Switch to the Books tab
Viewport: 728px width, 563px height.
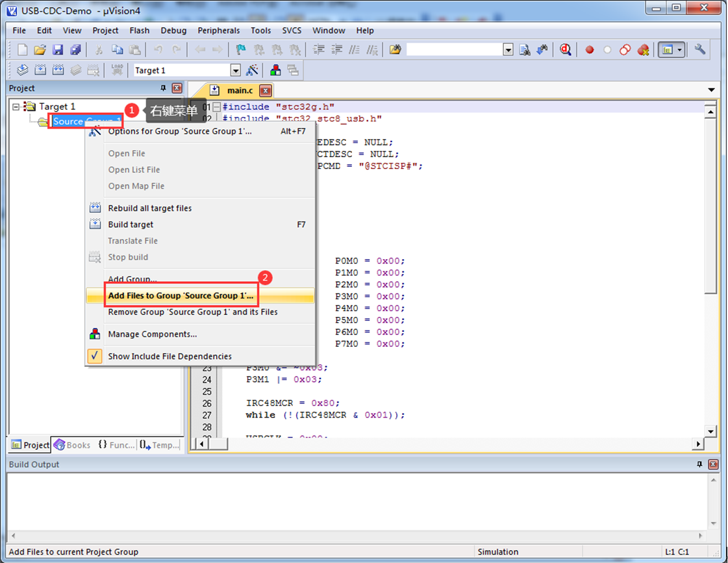[73, 445]
